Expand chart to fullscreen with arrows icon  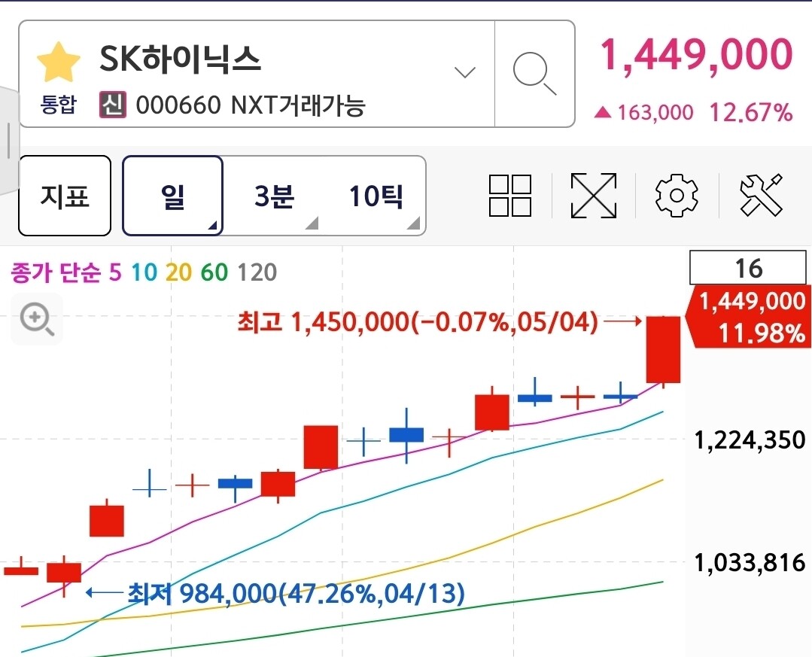pyautogui.click(x=594, y=196)
